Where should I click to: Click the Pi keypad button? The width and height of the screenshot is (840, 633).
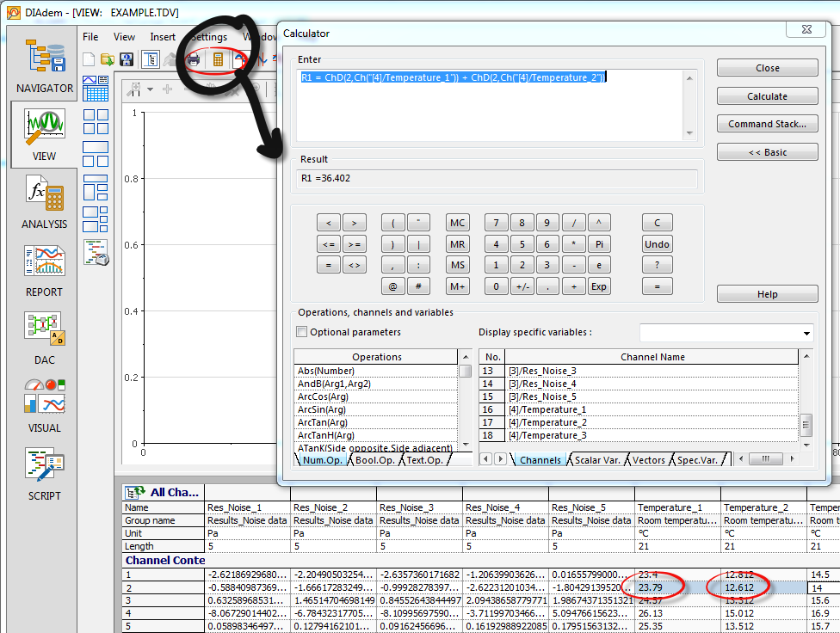click(x=599, y=244)
